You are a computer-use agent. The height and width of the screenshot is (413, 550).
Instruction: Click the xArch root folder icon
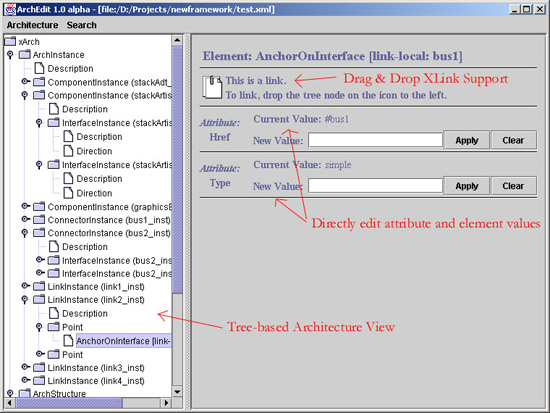[x=10, y=41]
